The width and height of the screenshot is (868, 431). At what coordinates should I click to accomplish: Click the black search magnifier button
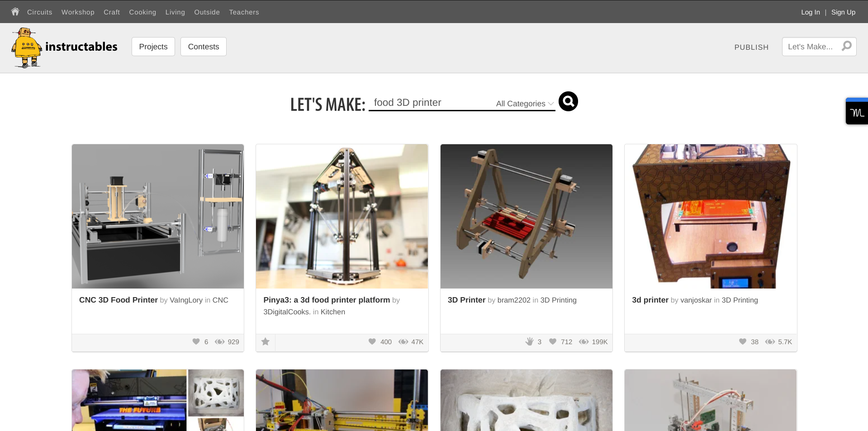pos(568,101)
